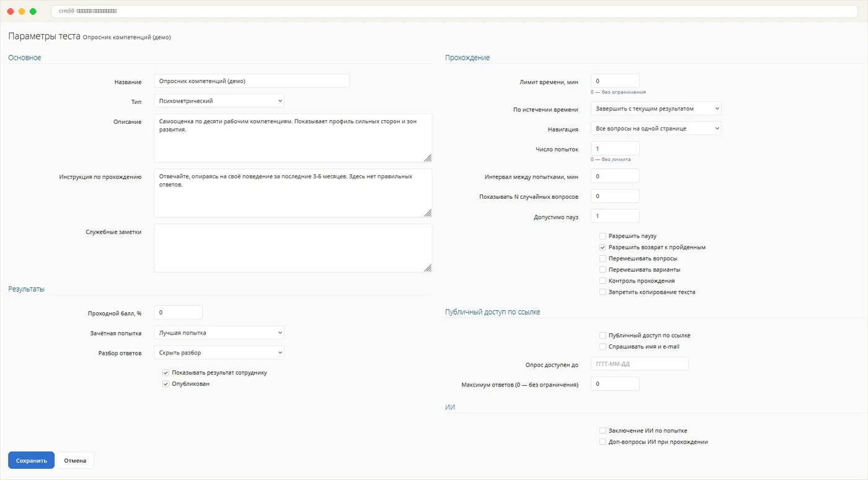The height and width of the screenshot is (480, 868).
Task: Untick the "Опубликован" checkbox
Action: pyautogui.click(x=166, y=384)
